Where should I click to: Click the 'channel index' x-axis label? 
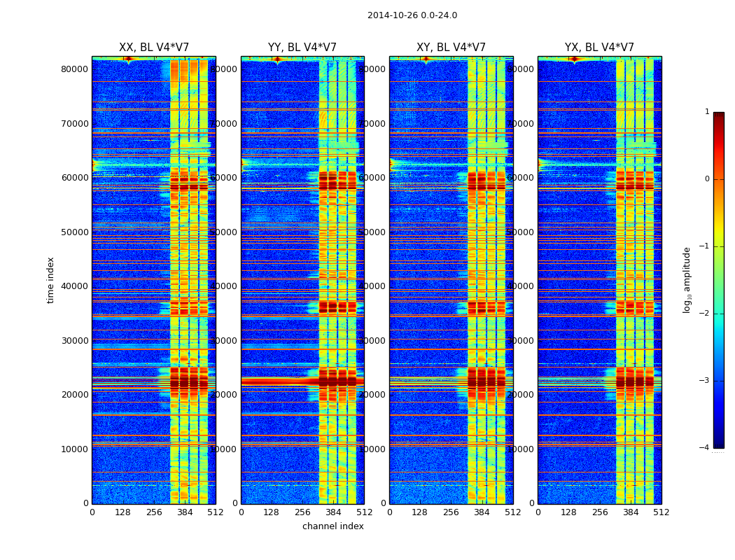332,526
